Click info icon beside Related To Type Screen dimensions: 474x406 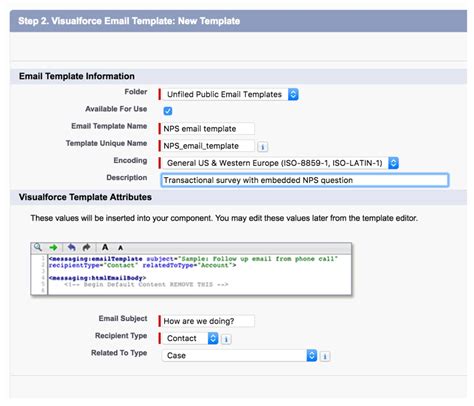(325, 357)
